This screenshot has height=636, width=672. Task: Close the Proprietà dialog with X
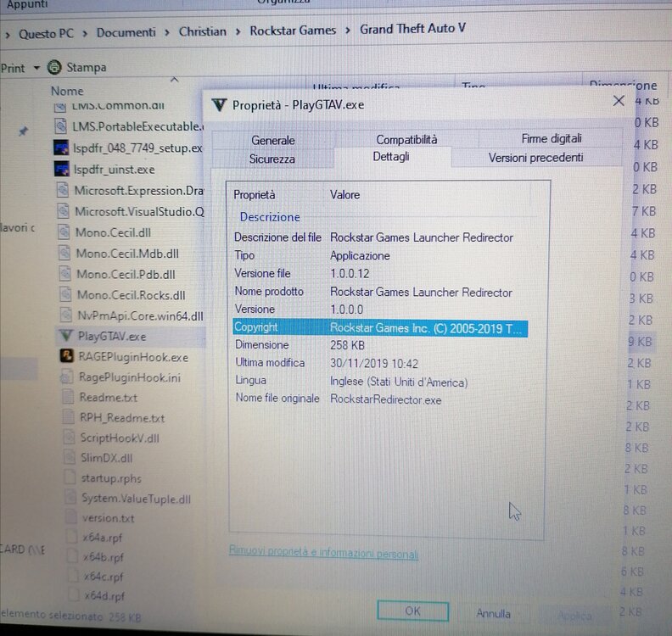point(619,101)
